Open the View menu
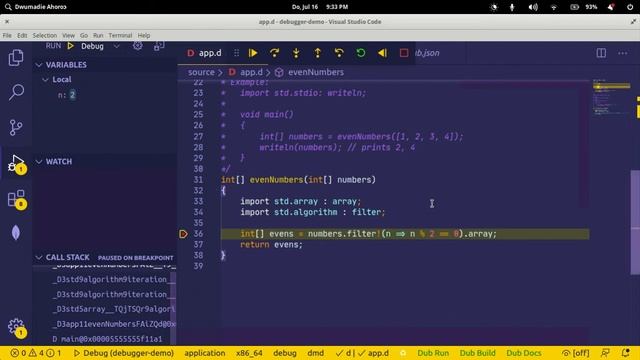This screenshot has width=640, height=360. pyautogui.click(x=68, y=36)
